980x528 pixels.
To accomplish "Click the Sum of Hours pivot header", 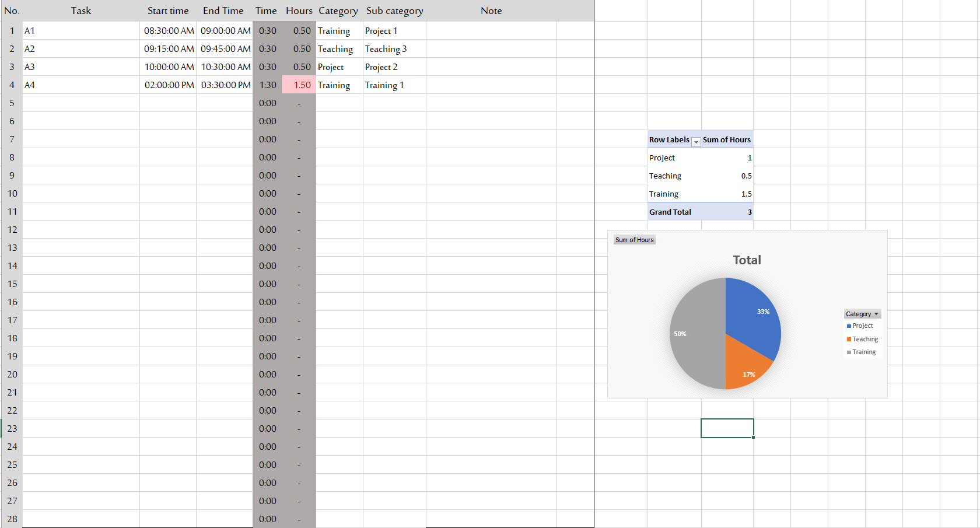I will click(727, 140).
